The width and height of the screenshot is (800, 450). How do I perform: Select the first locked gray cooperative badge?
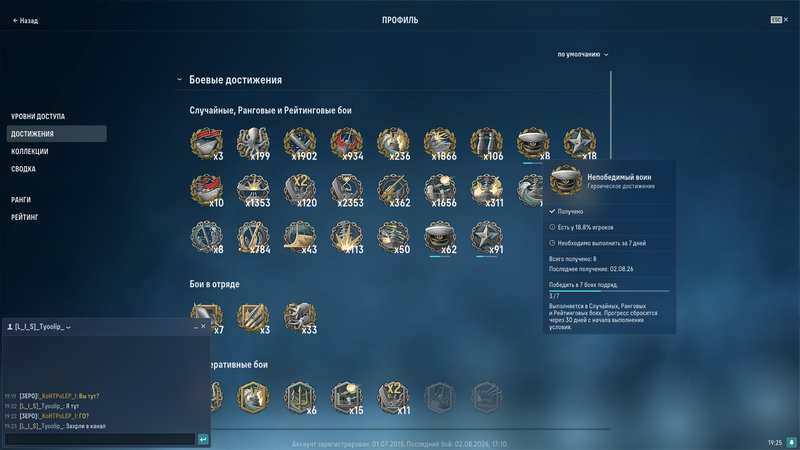click(440, 398)
